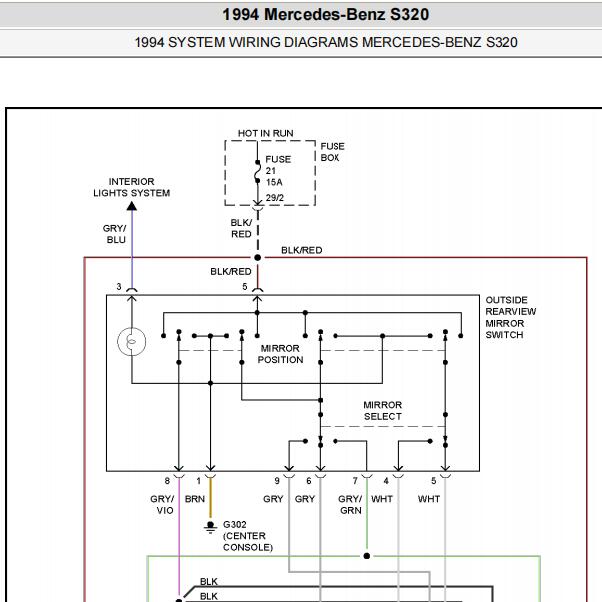Click the 'BLK/RED' label above switch pin 5
This screenshot has width=602, height=602.
(x=231, y=271)
